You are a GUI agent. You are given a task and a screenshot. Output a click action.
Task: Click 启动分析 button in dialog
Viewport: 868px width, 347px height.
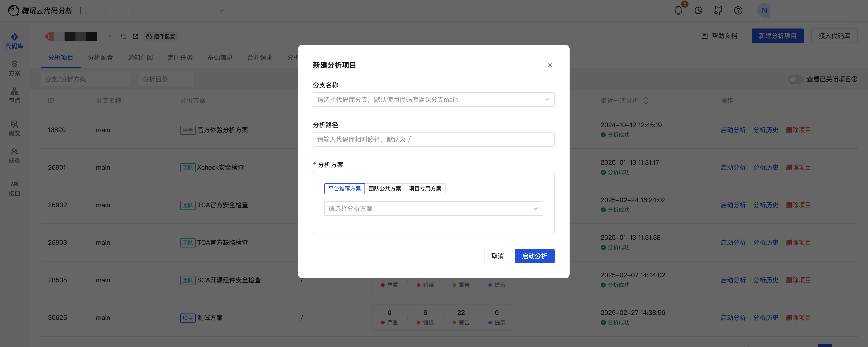click(535, 256)
